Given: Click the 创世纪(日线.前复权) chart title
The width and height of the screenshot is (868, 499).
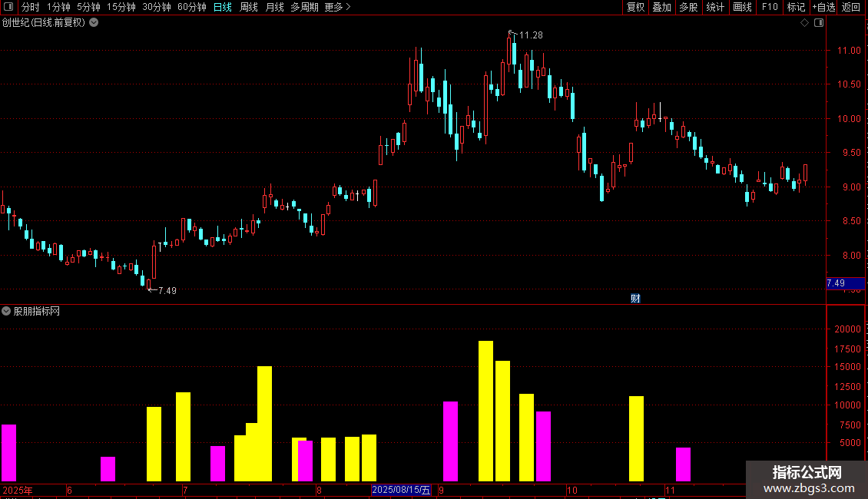Looking at the screenshot, I should pyautogui.click(x=44, y=23).
